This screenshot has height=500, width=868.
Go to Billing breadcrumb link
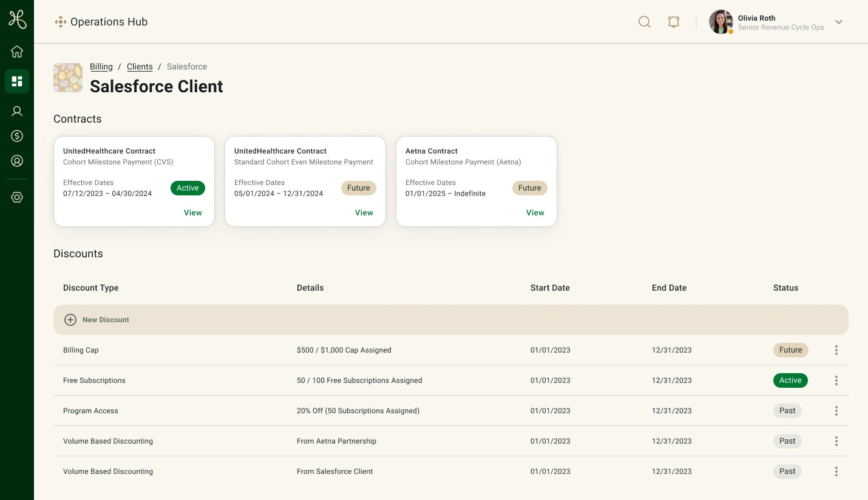pyautogui.click(x=101, y=67)
